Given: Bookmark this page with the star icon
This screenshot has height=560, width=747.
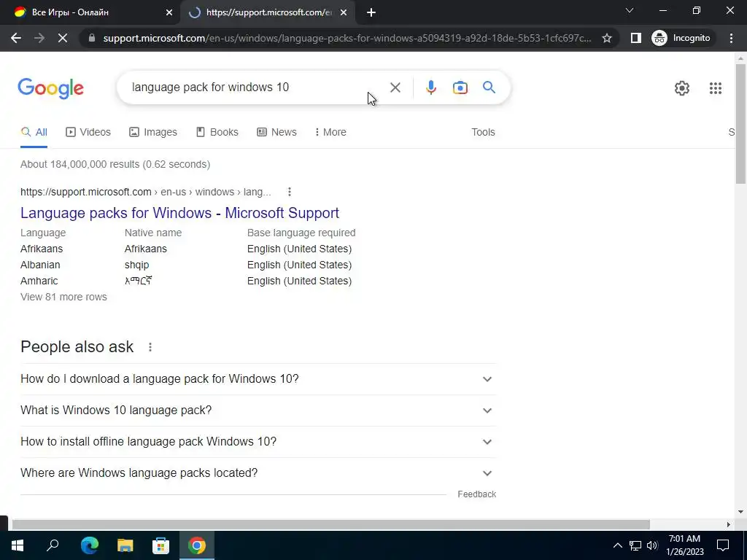Looking at the screenshot, I should tap(606, 38).
